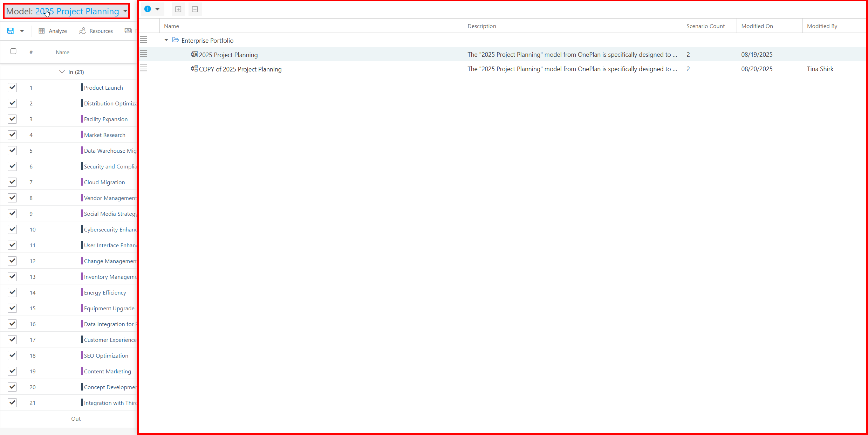This screenshot has height=435, width=868.
Task: Uncheck the Data Warehouse Migration row checkbox
Action: 12,150
